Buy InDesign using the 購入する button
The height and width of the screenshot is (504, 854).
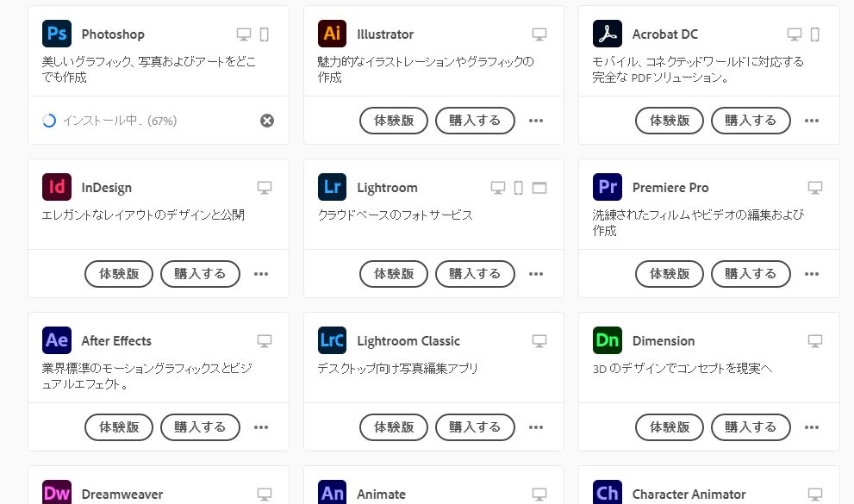click(200, 274)
